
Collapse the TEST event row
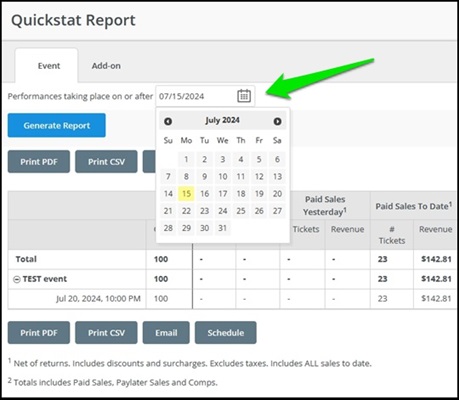pos(17,279)
